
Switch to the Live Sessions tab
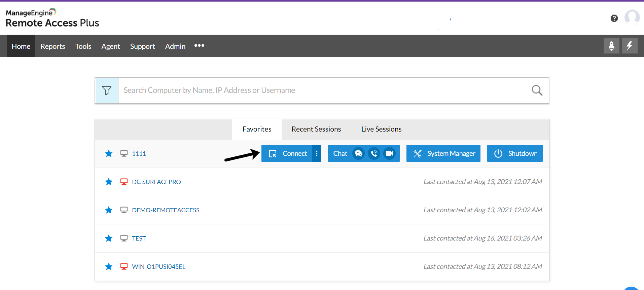click(x=381, y=129)
